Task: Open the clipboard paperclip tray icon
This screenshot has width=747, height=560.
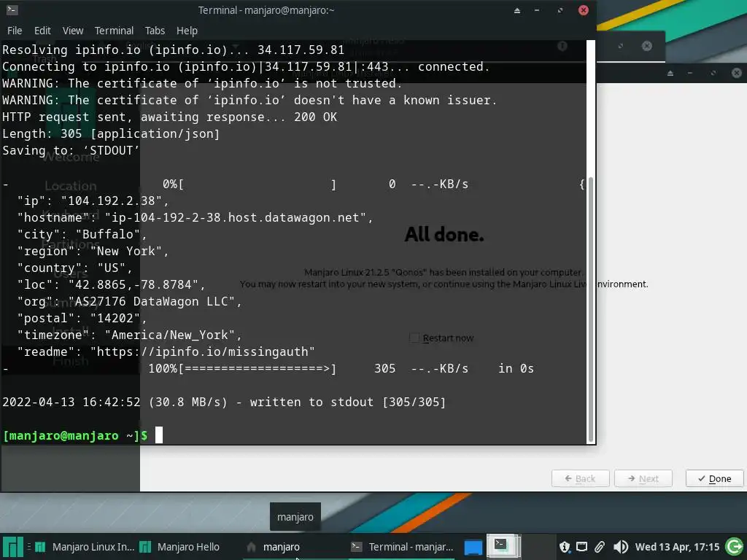Action: [600, 547]
